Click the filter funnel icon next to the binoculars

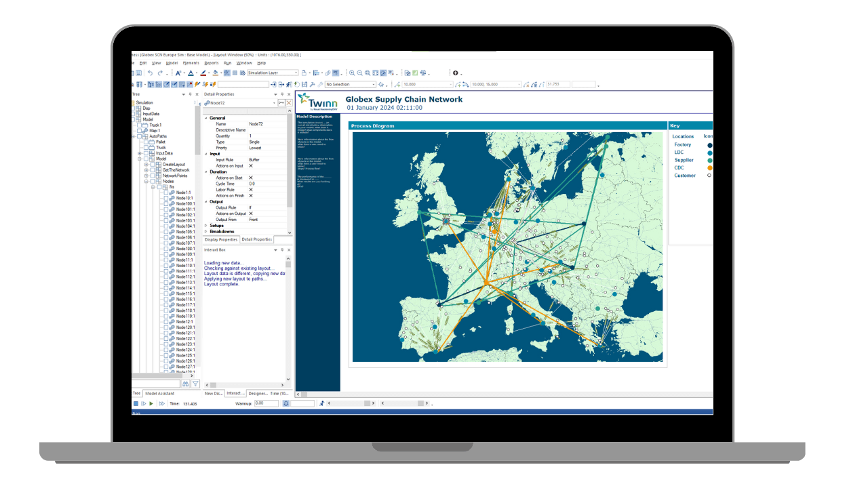(x=195, y=384)
